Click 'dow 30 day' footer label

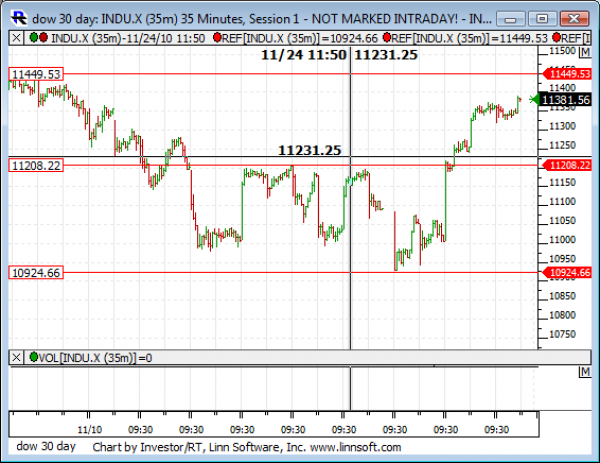[x=46, y=446]
